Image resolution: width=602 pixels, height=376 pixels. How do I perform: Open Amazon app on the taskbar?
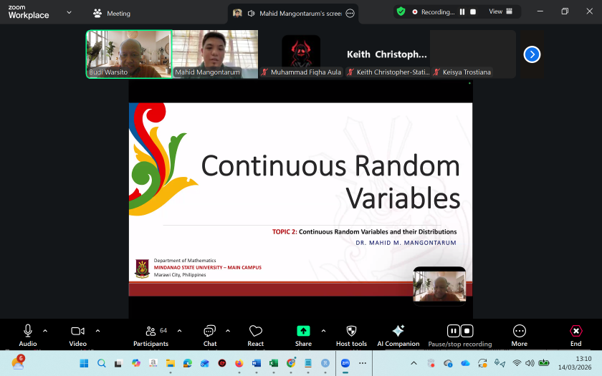tap(153, 363)
